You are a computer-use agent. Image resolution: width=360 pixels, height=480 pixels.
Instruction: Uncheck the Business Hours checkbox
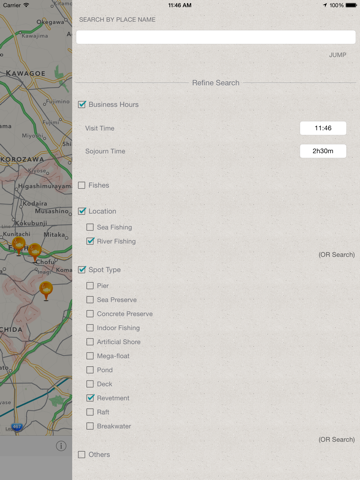click(x=82, y=104)
